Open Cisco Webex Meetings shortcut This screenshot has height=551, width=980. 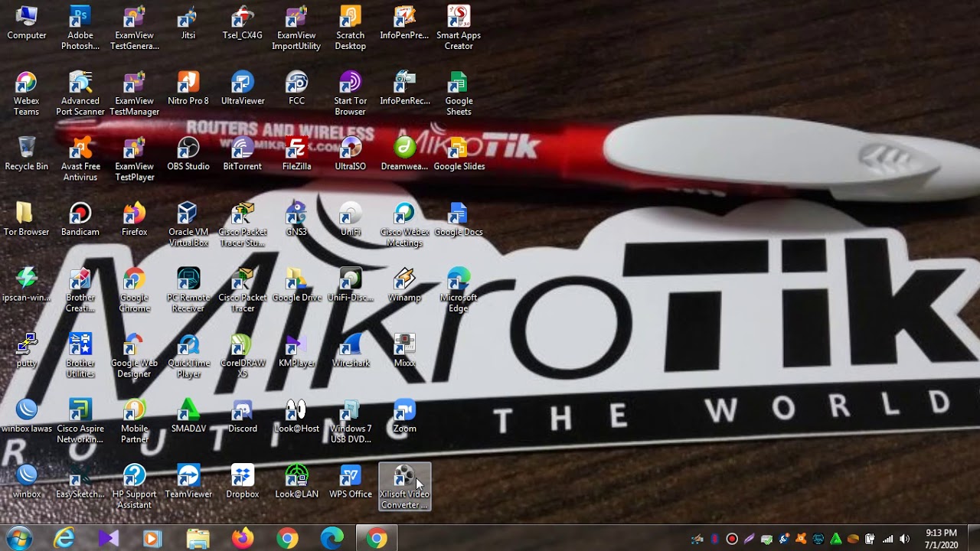click(x=404, y=224)
